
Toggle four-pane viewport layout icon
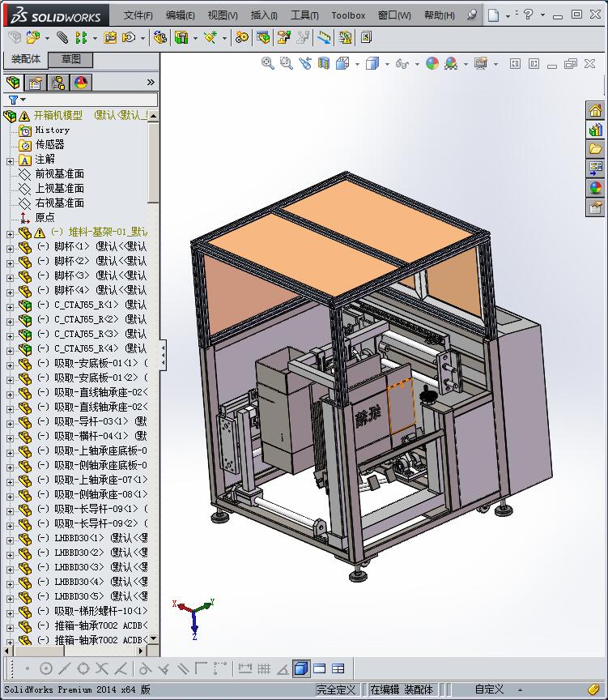pyautogui.click(x=338, y=668)
